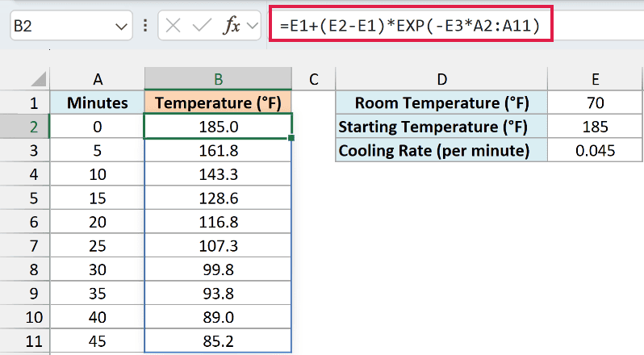Click Minutes cell with value 40
Image resolution: width=644 pixels, height=355 pixels.
(x=98, y=317)
